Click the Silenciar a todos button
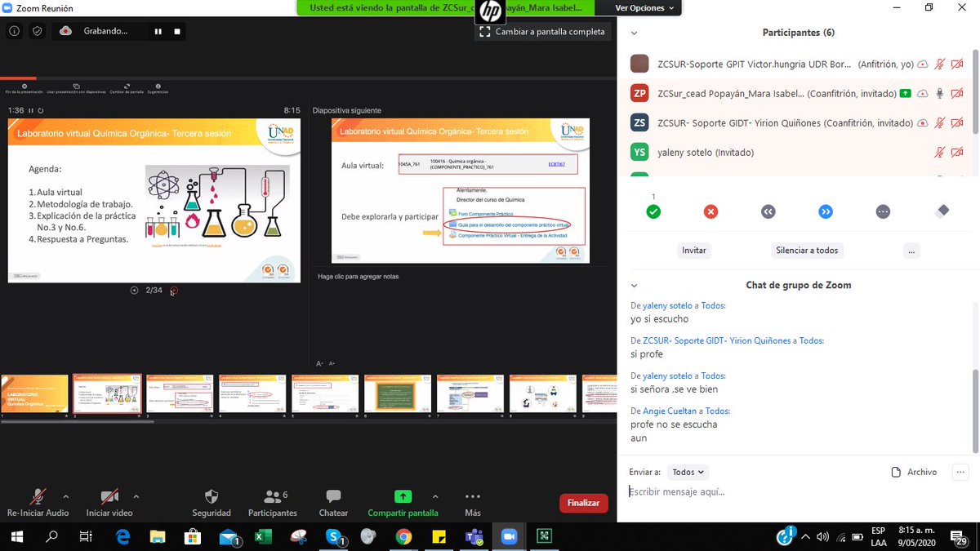The width and height of the screenshot is (980, 551). [x=807, y=251]
